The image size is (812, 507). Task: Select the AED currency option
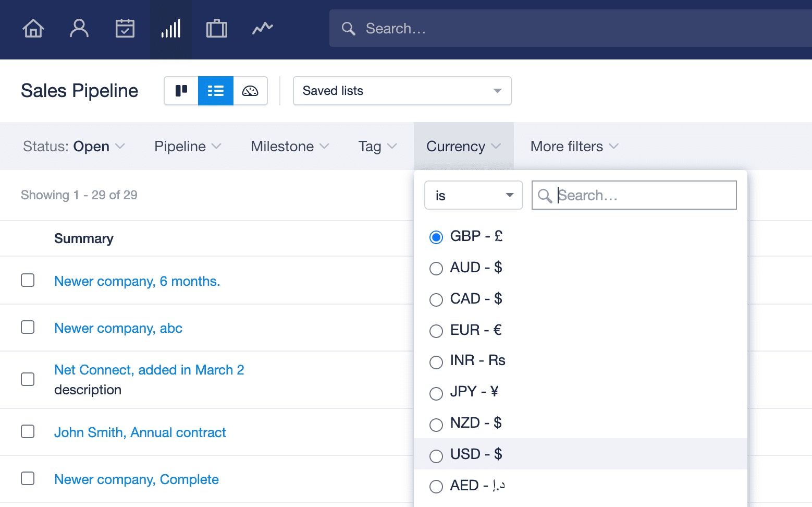[436, 486]
